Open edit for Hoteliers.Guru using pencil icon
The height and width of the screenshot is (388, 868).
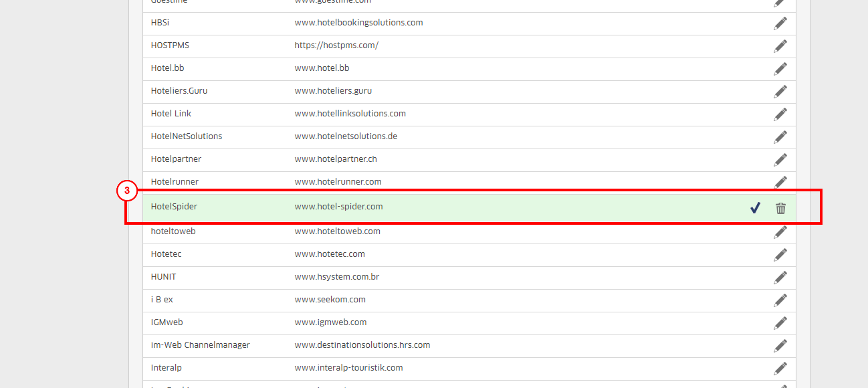[780, 92]
